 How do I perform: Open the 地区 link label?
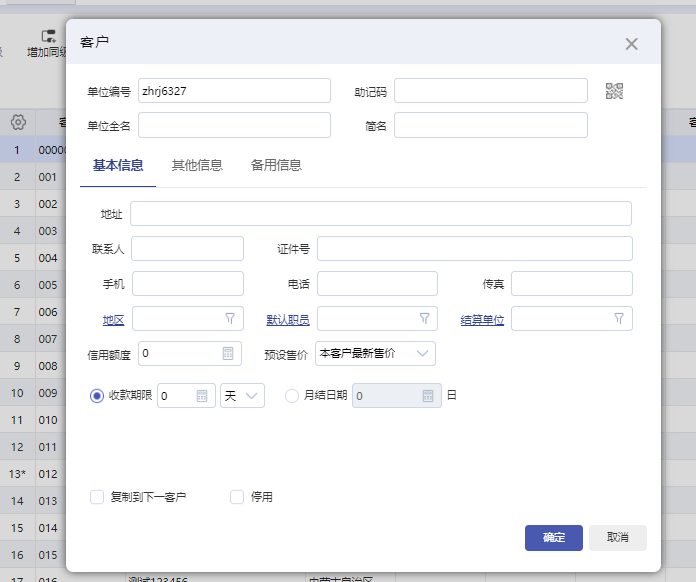(113, 320)
